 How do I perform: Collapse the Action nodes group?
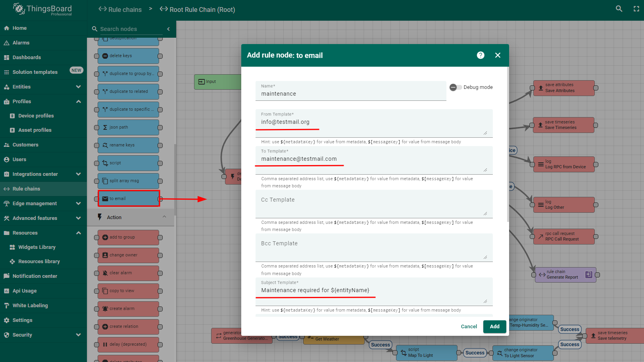point(164,217)
